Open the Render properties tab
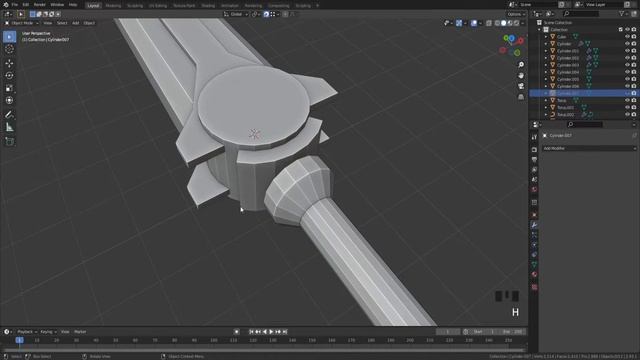The height and width of the screenshot is (360, 640). click(x=534, y=150)
